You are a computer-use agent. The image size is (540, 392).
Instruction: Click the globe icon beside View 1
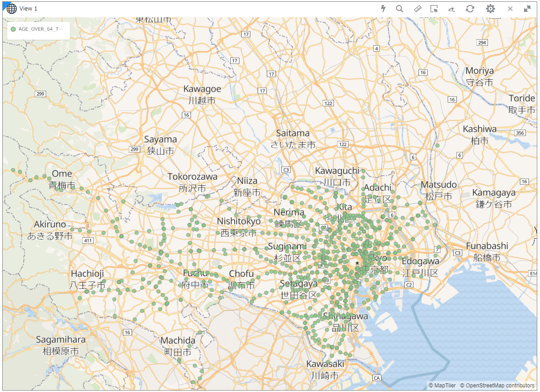tap(11, 8)
